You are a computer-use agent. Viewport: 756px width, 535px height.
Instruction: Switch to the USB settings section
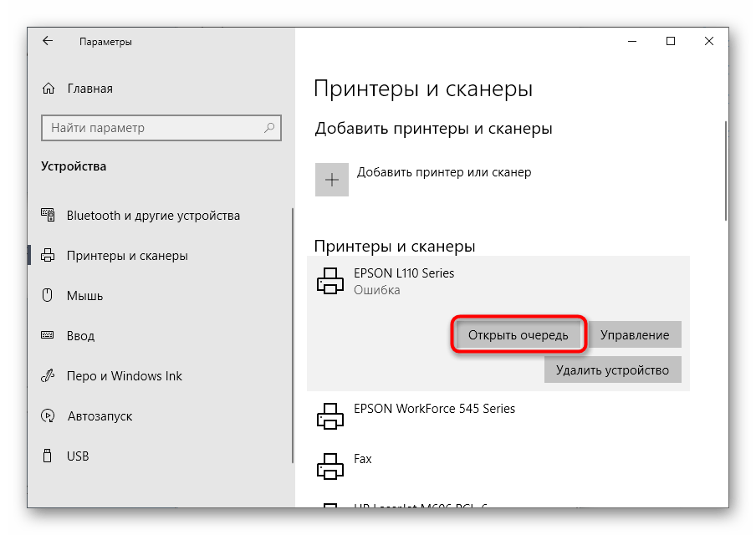tap(77, 456)
